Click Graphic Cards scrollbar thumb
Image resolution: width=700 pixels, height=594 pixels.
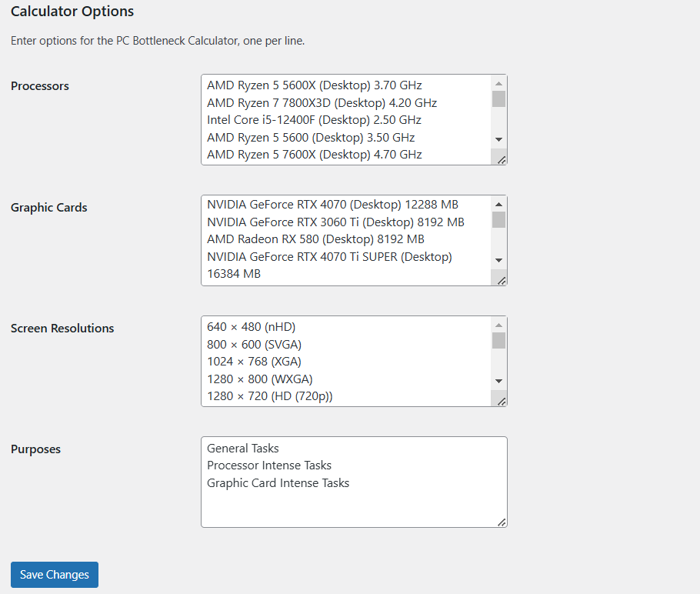pos(498,220)
